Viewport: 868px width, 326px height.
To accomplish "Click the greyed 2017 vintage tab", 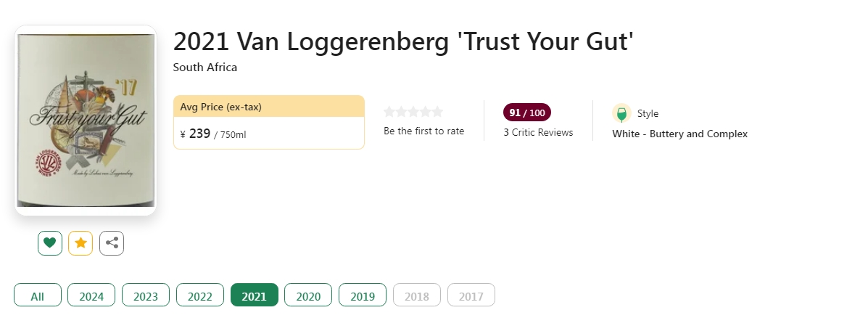I will pos(471,296).
